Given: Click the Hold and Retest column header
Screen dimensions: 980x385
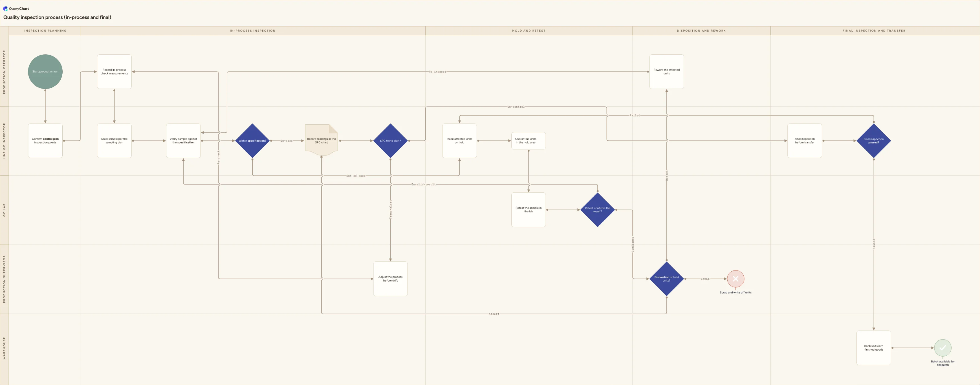Looking at the screenshot, I should pyautogui.click(x=529, y=31).
